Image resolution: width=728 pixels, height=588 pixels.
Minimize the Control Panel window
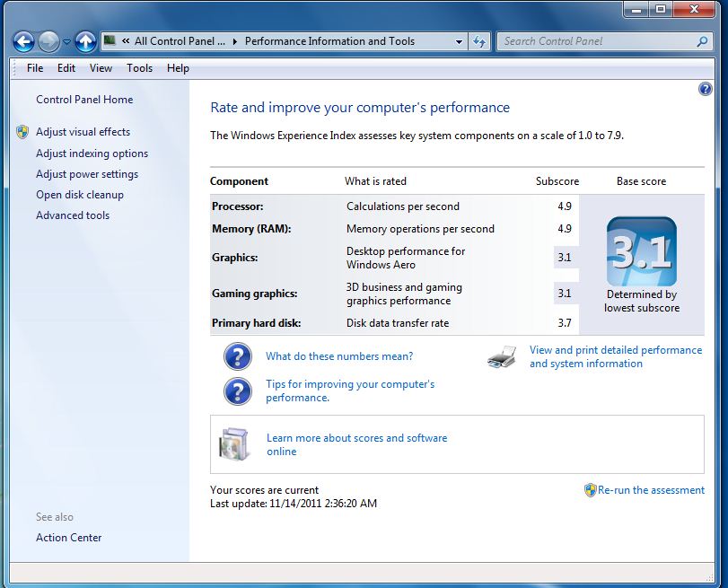pyautogui.click(x=636, y=9)
